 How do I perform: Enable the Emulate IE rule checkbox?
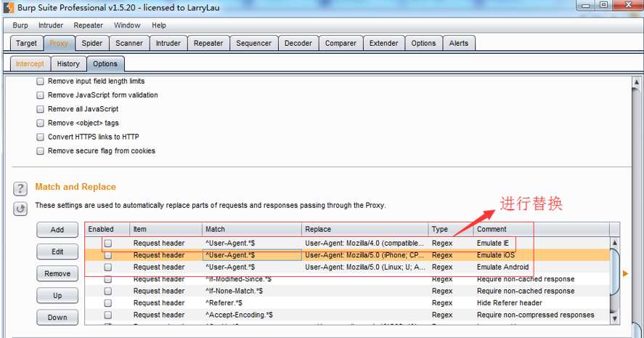(x=107, y=243)
